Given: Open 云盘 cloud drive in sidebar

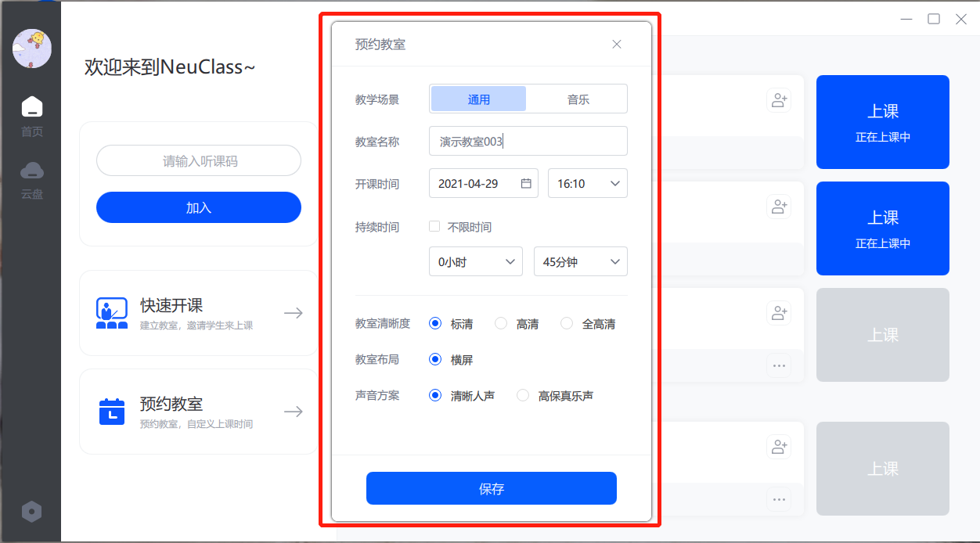Looking at the screenshot, I should tap(32, 180).
